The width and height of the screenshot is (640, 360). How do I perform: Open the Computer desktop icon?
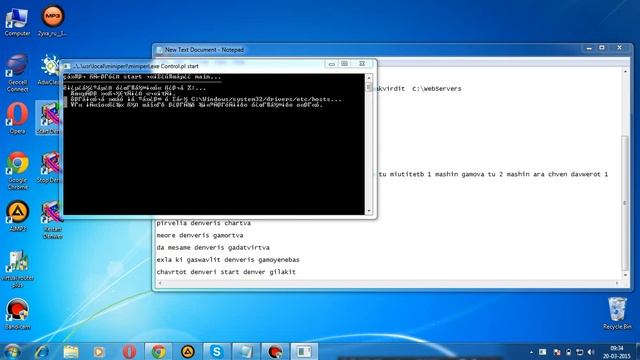coord(17,22)
